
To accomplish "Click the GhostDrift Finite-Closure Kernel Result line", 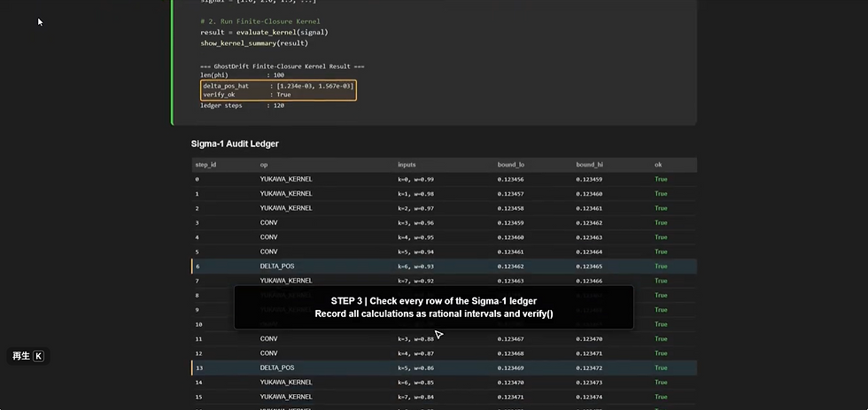I will (x=283, y=66).
